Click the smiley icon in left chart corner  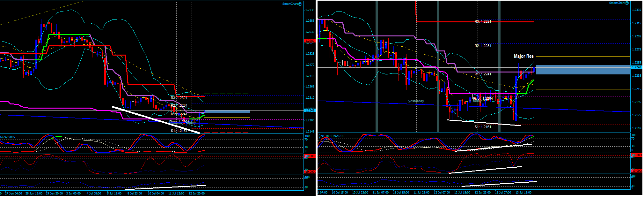pos(300,4)
